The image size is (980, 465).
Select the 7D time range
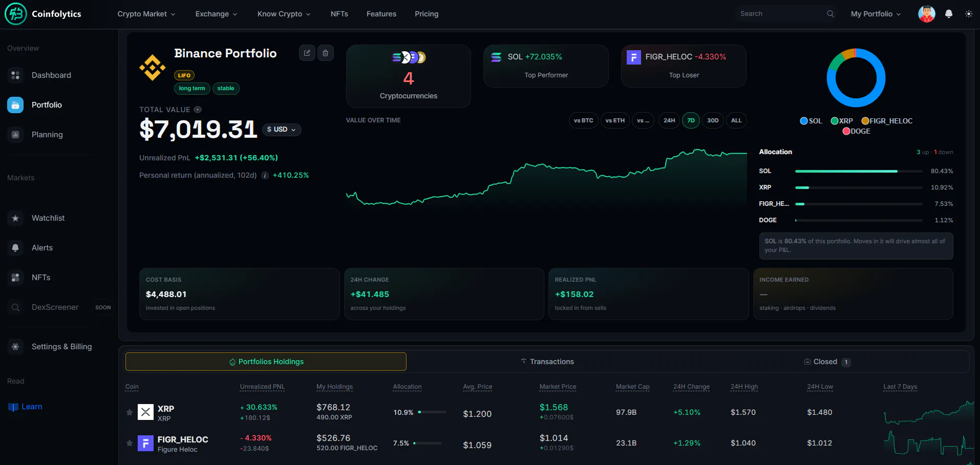click(x=691, y=120)
